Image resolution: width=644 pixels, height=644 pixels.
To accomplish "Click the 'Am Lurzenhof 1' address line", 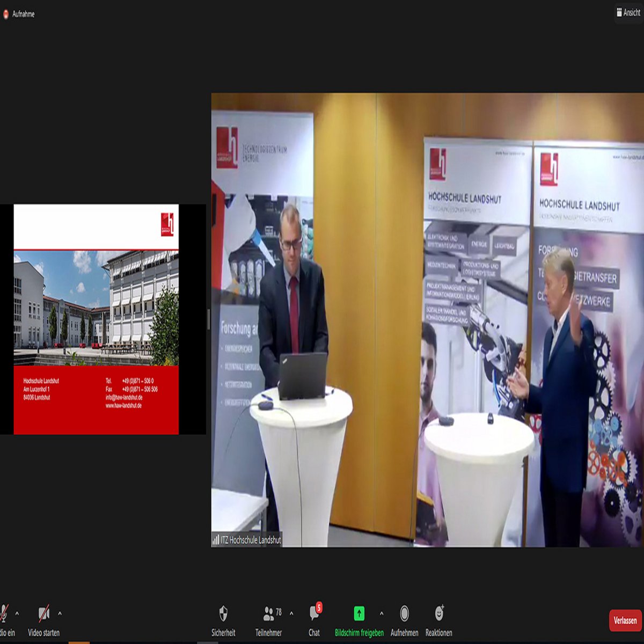I will (x=36, y=389).
